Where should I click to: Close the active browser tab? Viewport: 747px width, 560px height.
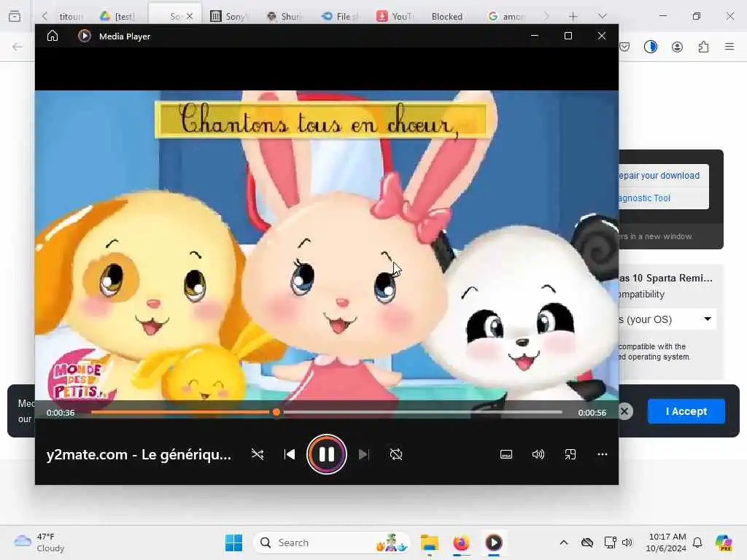coord(190,16)
